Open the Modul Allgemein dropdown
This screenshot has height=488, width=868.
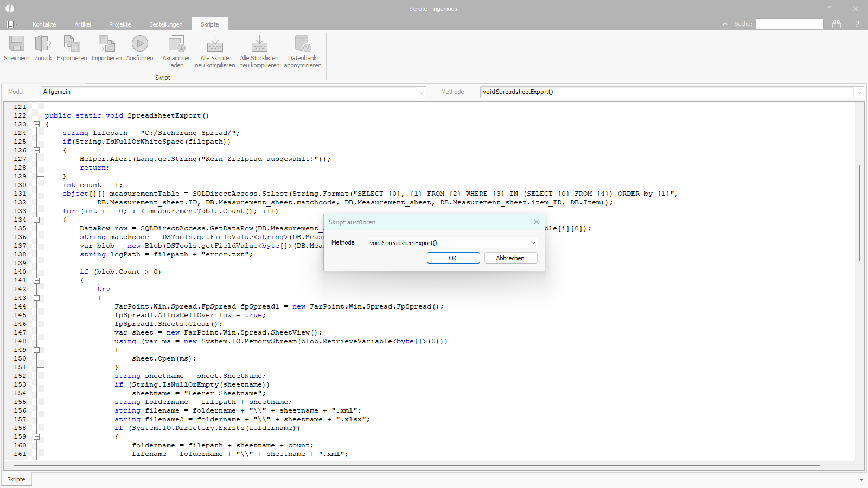click(421, 92)
